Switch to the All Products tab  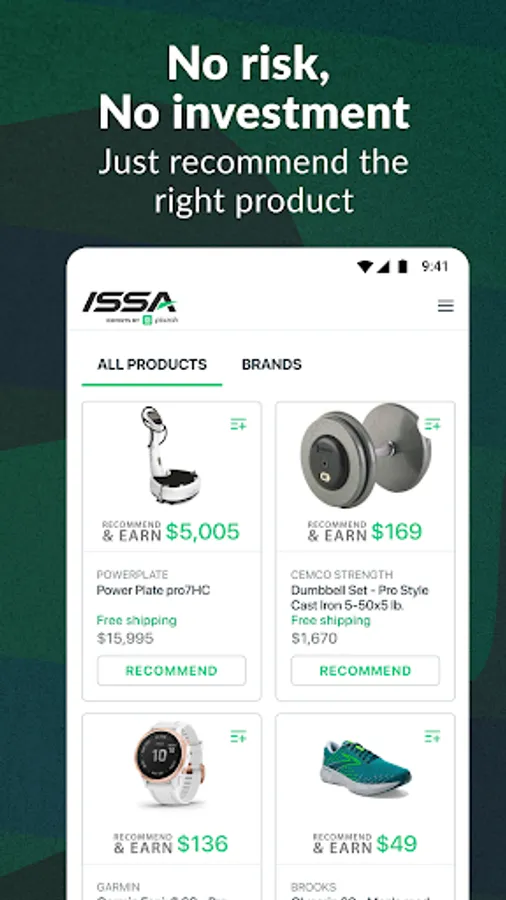coord(152,364)
